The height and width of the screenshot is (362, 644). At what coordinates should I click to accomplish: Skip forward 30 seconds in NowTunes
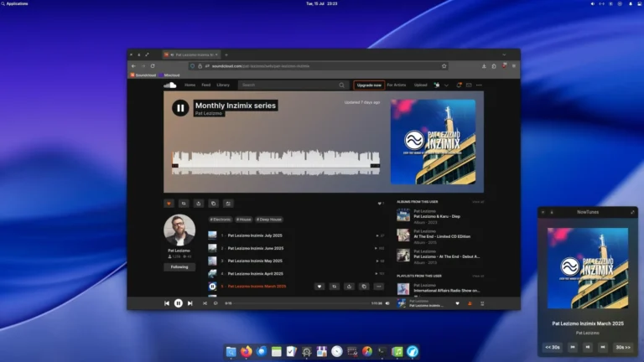coord(623,347)
